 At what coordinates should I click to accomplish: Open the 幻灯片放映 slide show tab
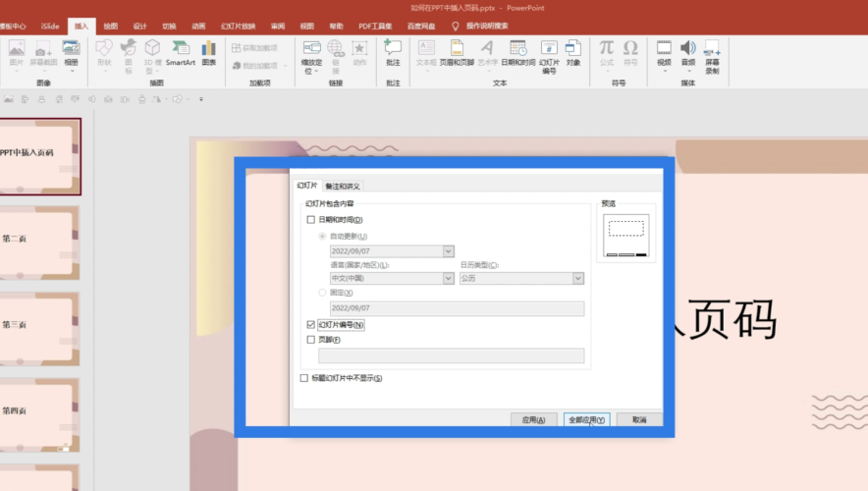(238, 26)
